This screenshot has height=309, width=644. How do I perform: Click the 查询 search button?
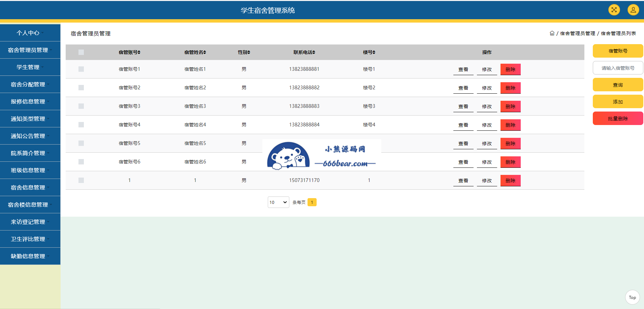click(618, 85)
